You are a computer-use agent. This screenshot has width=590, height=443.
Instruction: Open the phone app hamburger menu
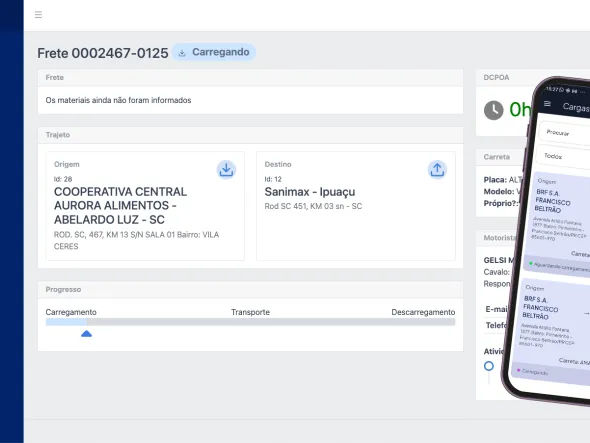coord(547,104)
